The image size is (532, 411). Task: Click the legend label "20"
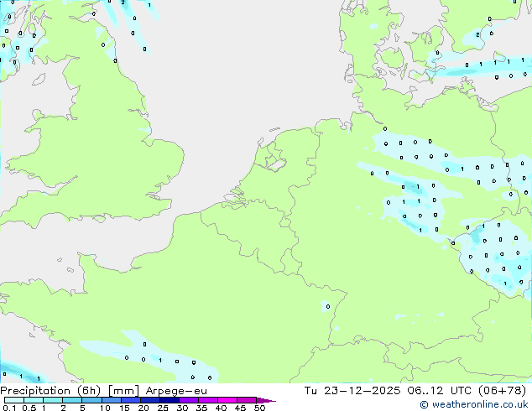click(x=143, y=408)
